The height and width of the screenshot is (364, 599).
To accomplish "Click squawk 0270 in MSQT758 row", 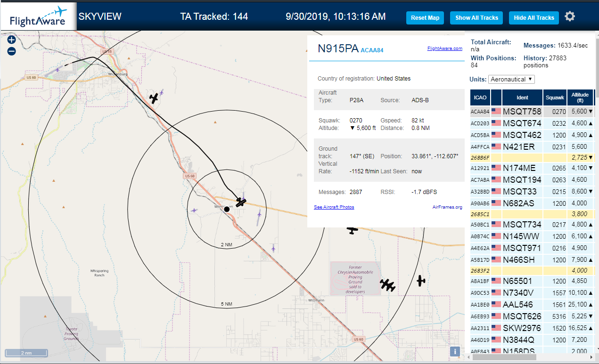I will coord(559,112).
